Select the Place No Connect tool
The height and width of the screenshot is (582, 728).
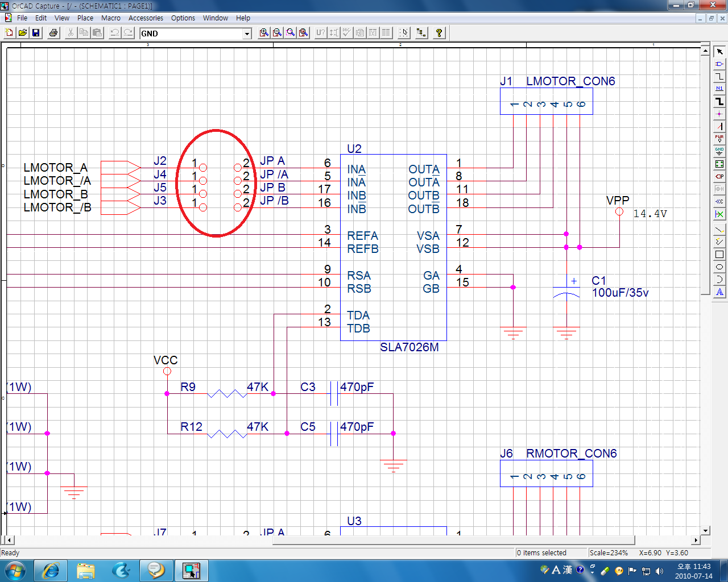pos(719,214)
